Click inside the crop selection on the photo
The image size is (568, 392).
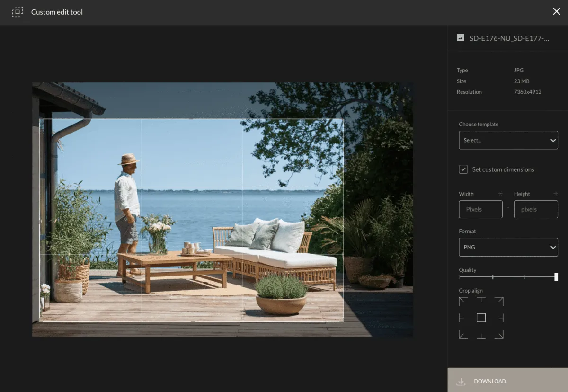pyautogui.click(x=191, y=220)
